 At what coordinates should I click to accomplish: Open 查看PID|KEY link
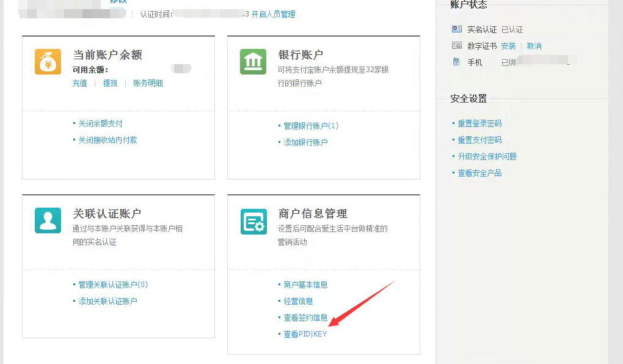click(x=305, y=334)
